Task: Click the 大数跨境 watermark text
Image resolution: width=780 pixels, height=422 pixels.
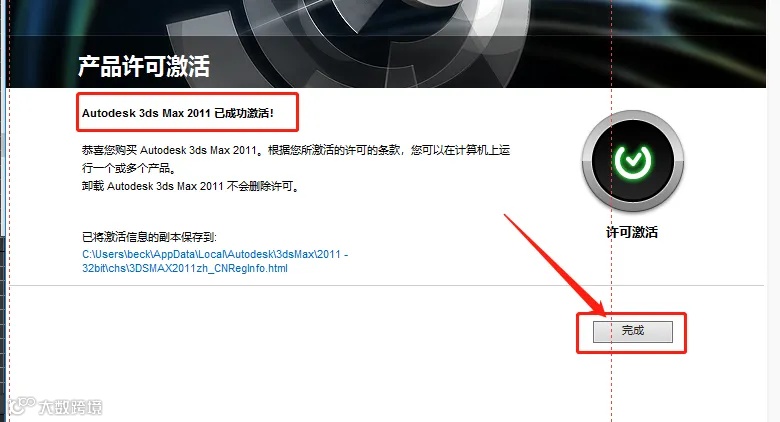Action: click(x=70, y=407)
